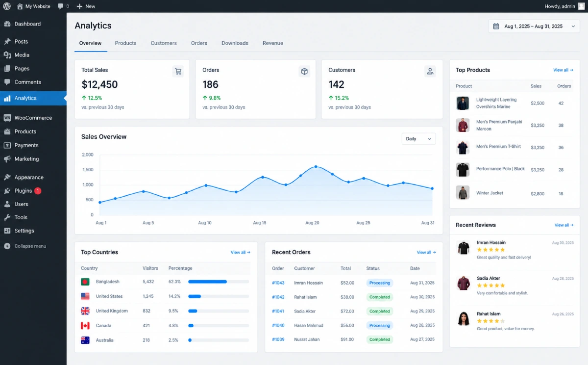Viewport: 588px width, 365px height.
Task: Click the box icon on Orders card
Action: 304,71
